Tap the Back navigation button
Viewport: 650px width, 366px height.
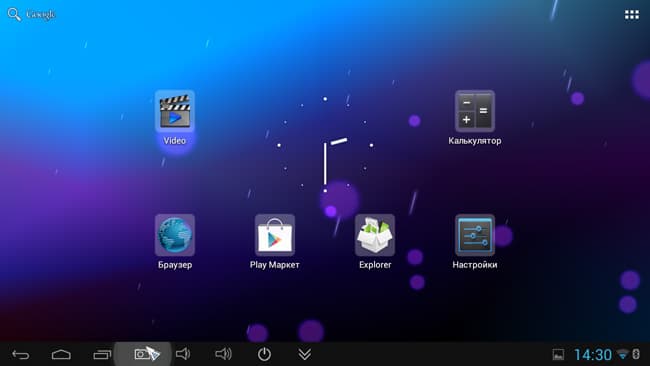coord(20,354)
